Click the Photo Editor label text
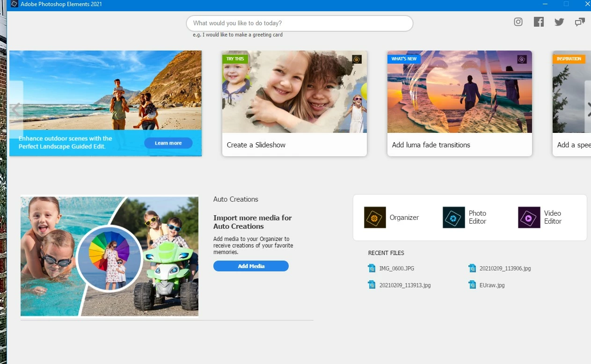 478,217
